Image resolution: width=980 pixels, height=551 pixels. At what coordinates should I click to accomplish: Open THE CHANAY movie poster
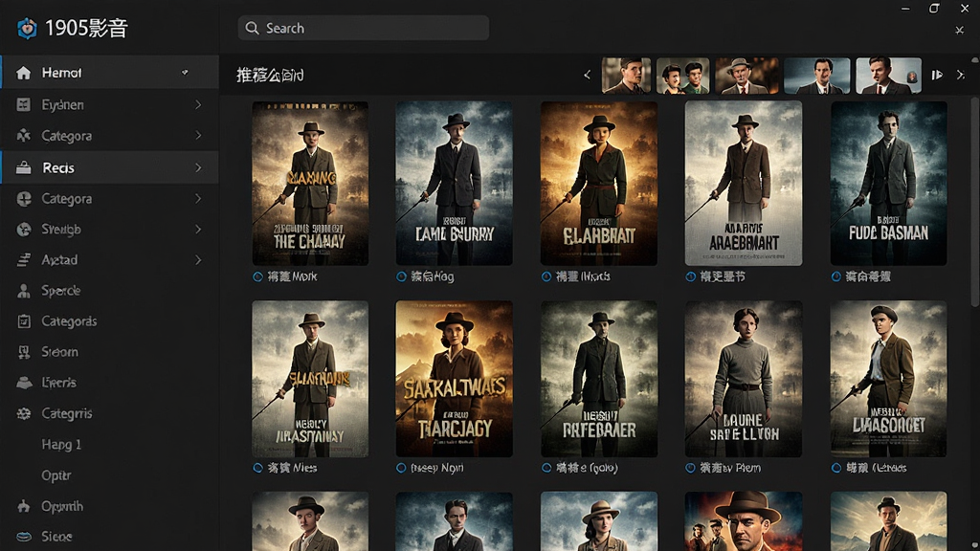click(x=310, y=184)
